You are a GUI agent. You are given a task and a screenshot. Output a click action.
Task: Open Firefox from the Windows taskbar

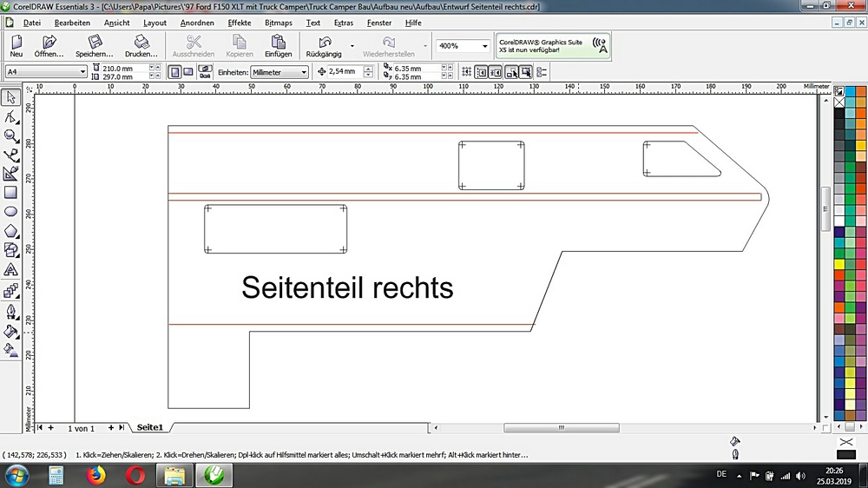[95, 475]
